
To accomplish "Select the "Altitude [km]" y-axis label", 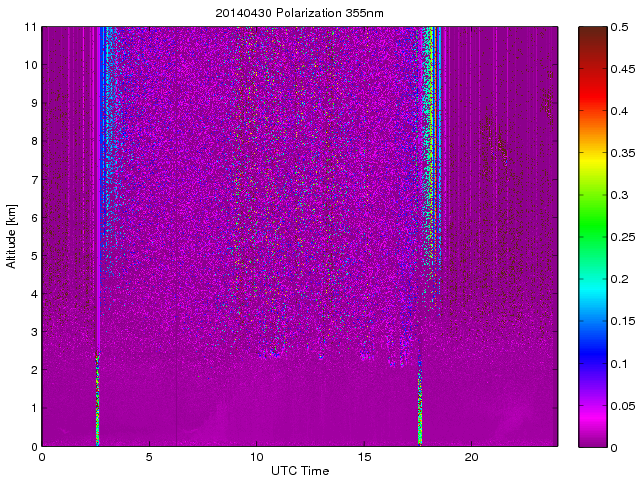I will [12, 236].
